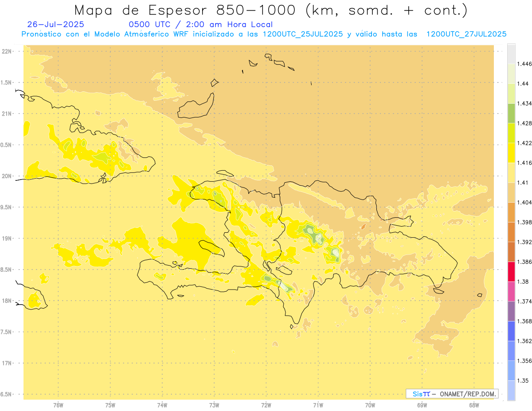This screenshot has width=532, height=411.
Task: Click the '0.5N' latitude tick label
Action: (x=5, y=145)
